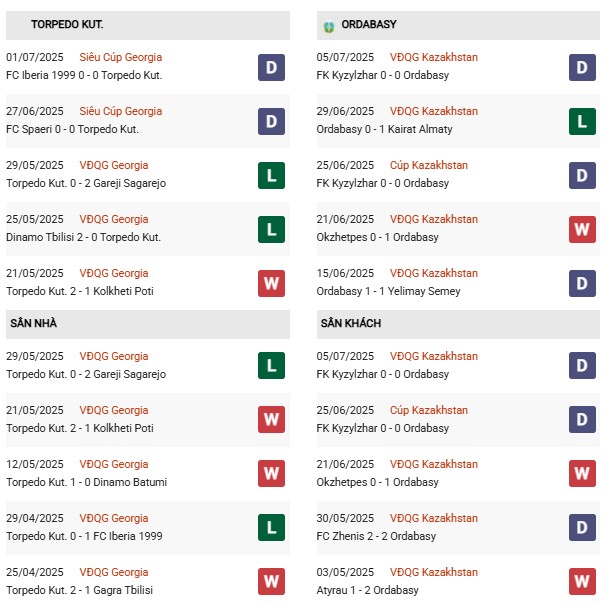
Task: Click W badge for Atyrau 1-2 Ordabasy
Action: (582, 581)
